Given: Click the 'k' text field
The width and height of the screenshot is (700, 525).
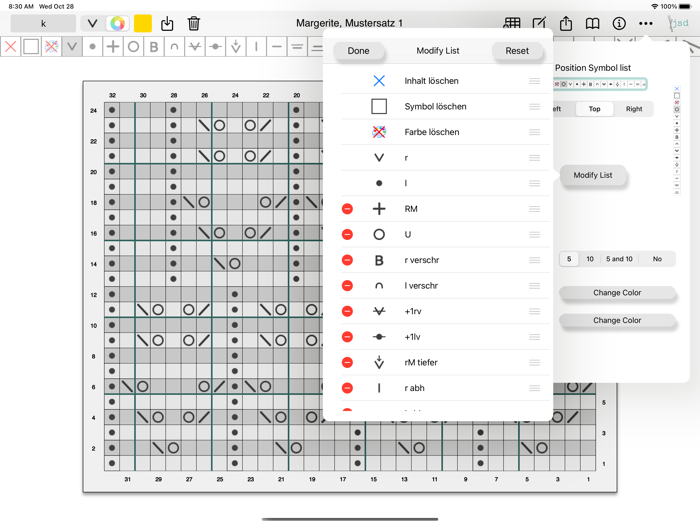Looking at the screenshot, I should (43, 23).
